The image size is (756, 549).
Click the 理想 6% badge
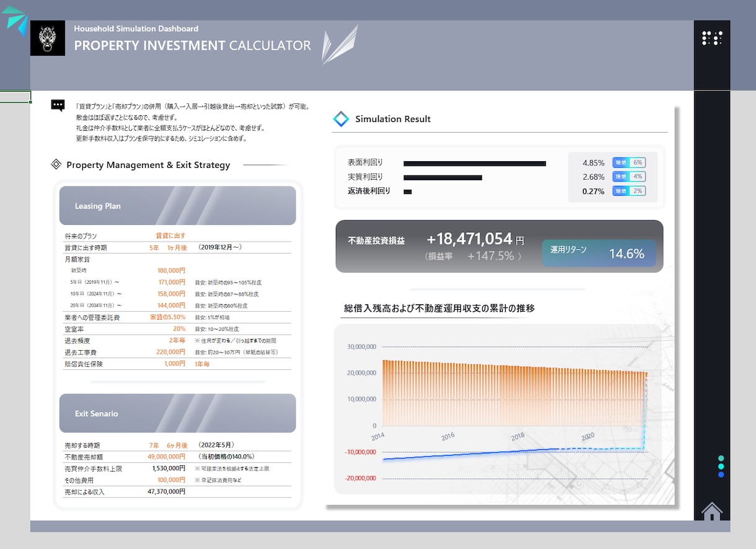coord(629,162)
